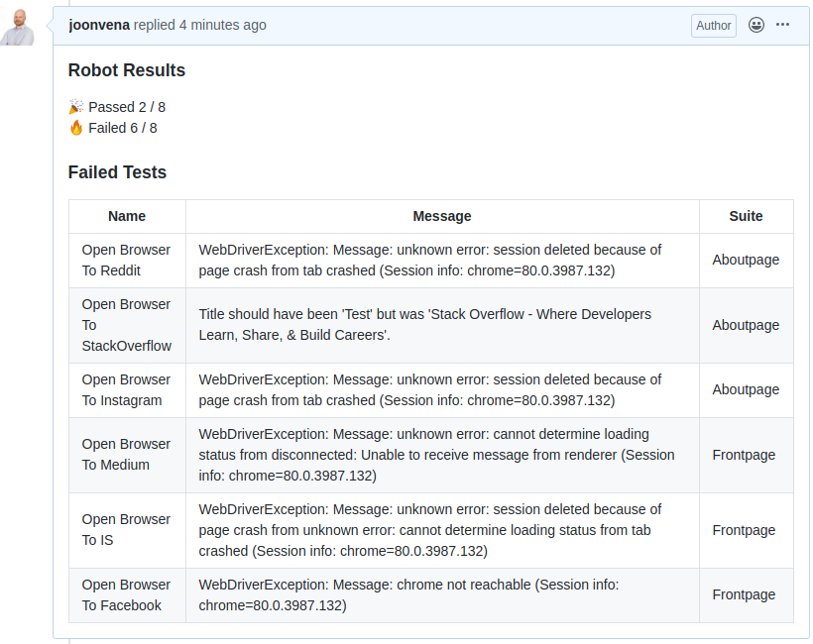Viewport: 813px width, 644px height.
Task: Select the Open Browser To StackOverflow cell
Action: coord(127,325)
